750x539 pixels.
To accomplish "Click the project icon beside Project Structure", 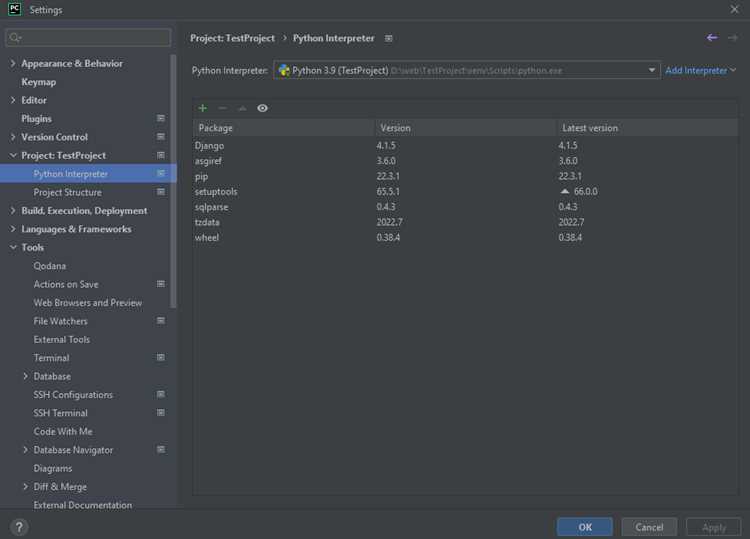I will point(161,192).
